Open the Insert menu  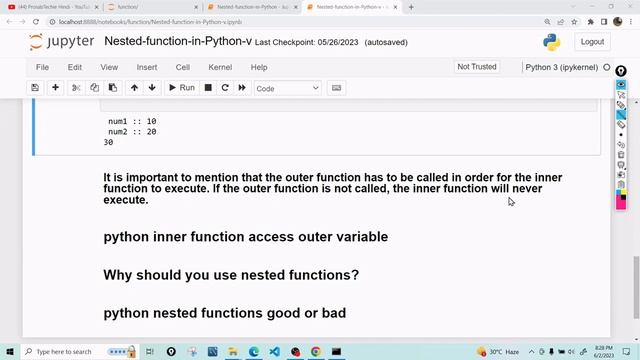tap(147, 67)
